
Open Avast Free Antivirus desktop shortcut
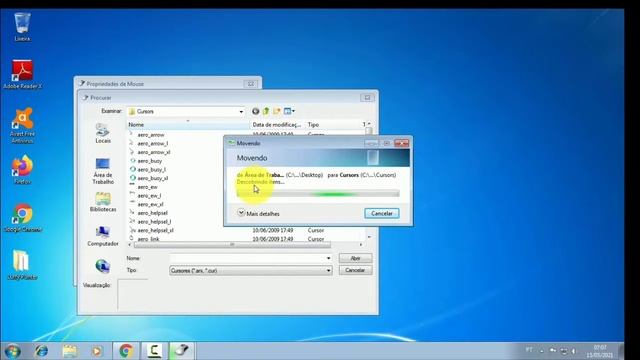pyautogui.click(x=22, y=125)
